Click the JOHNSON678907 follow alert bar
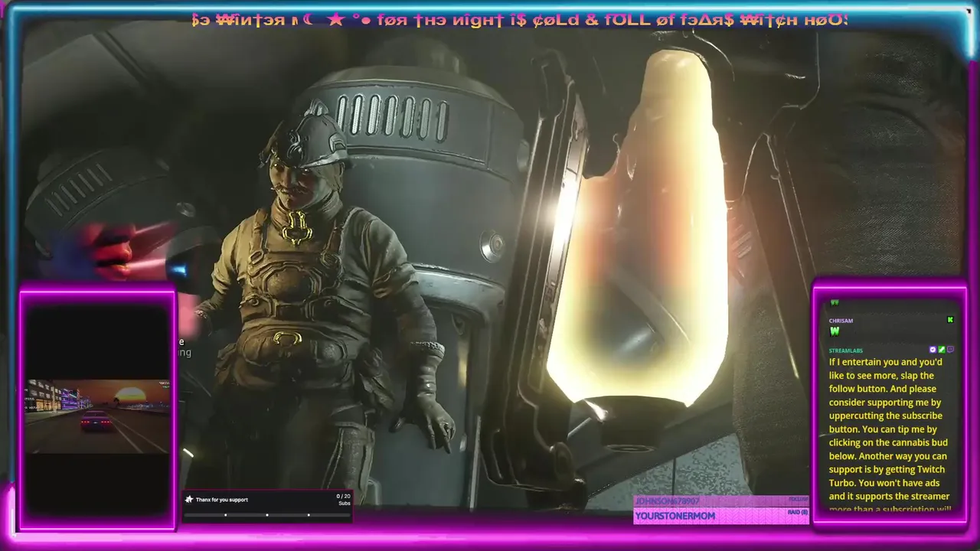This screenshot has width=980, height=551. [721, 501]
